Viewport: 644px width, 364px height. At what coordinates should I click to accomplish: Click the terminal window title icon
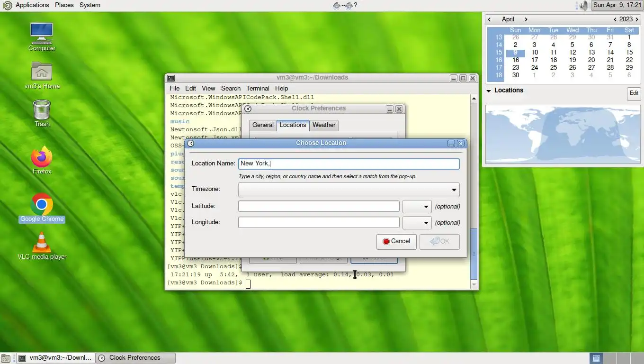pos(171,78)
